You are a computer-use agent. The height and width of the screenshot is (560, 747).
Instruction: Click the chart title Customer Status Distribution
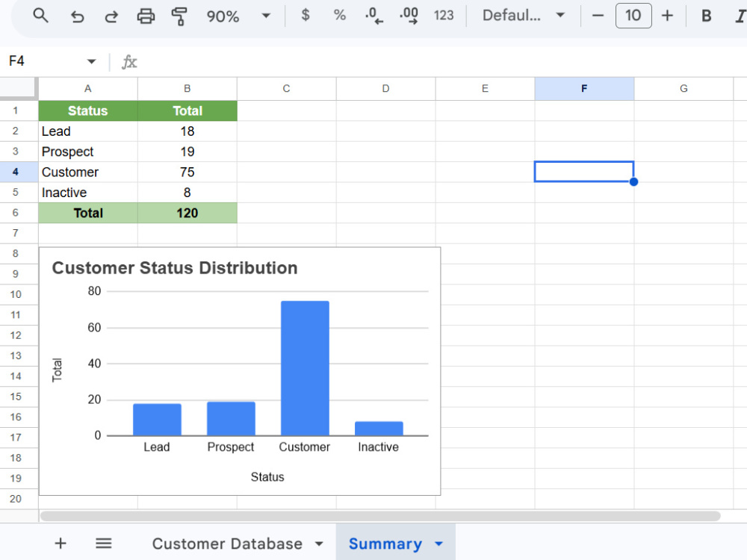174,267
